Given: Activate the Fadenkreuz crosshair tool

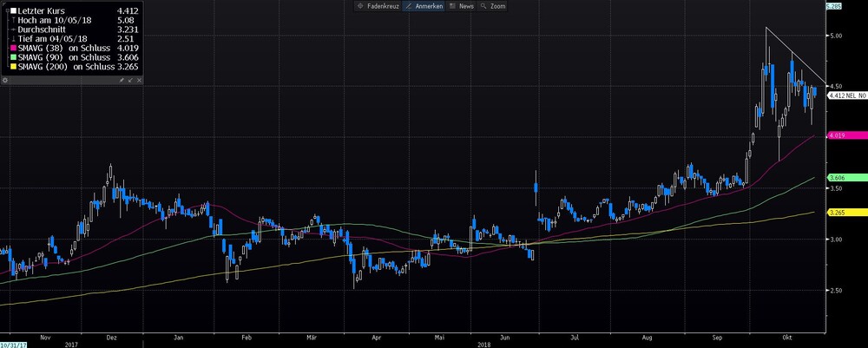Looking at the screenshot, I should (x=377, y=6).
